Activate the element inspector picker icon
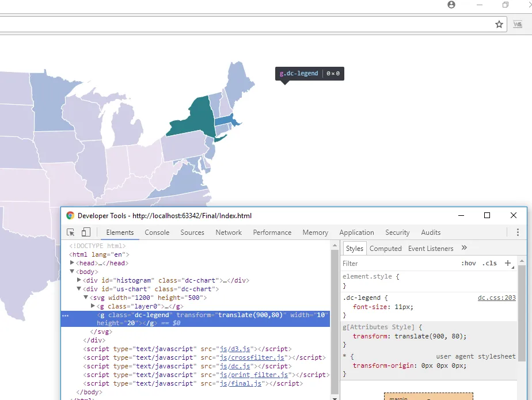Image resolution: width=532 pixels, height=400 pixels. pyautogui.click(x=71, y=233)
